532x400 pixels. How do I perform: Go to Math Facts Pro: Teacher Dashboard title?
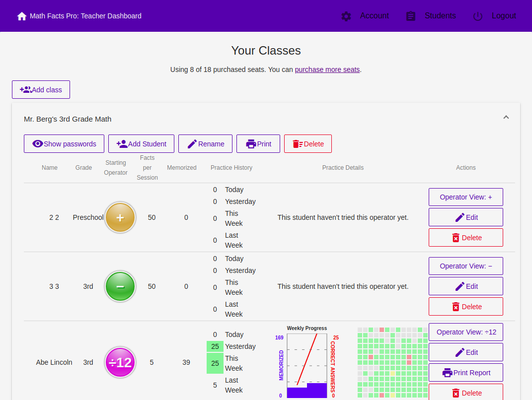coord(85,16)
